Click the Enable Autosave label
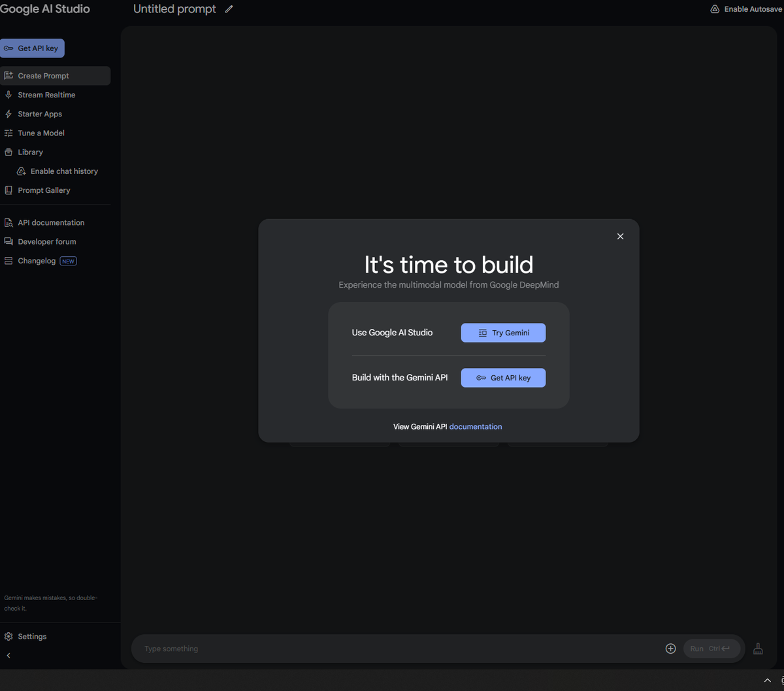The image size is (784, 691). click(x=753, y=9)
